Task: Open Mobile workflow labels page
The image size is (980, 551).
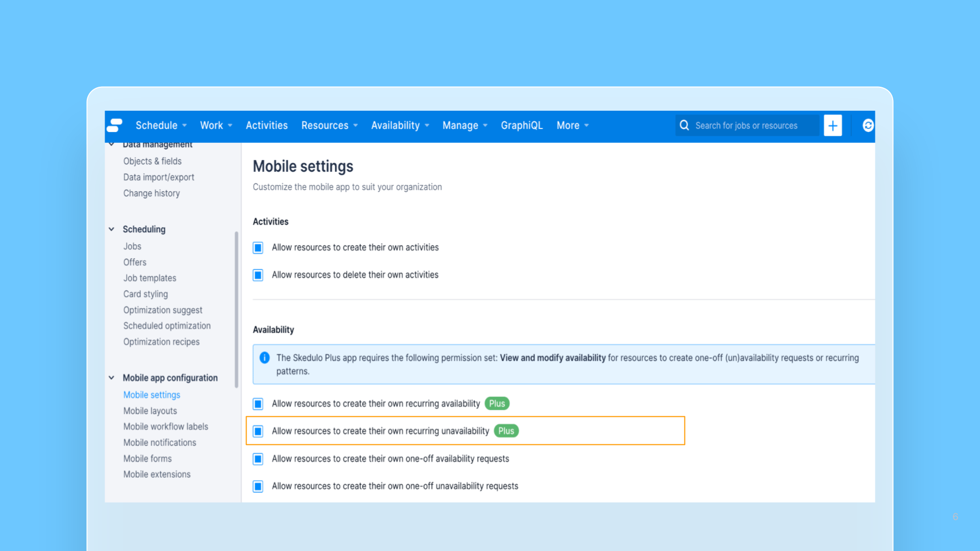Action: pos(165,427)
